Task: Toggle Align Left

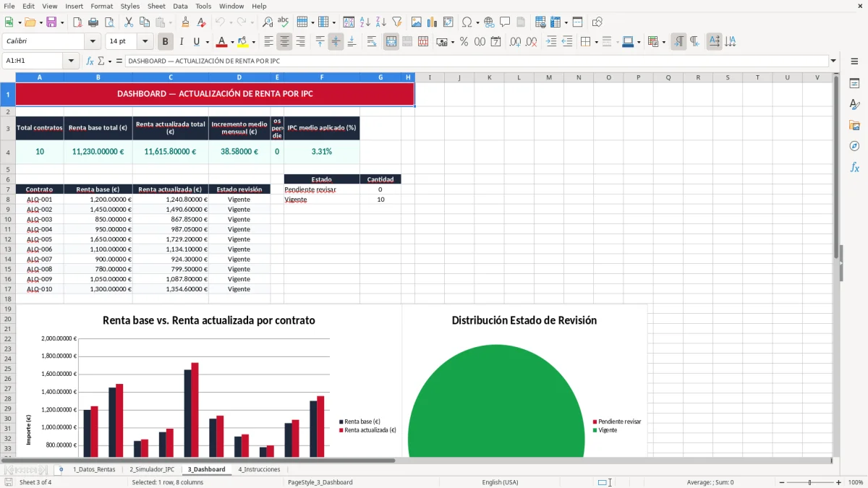Action: 268,42
